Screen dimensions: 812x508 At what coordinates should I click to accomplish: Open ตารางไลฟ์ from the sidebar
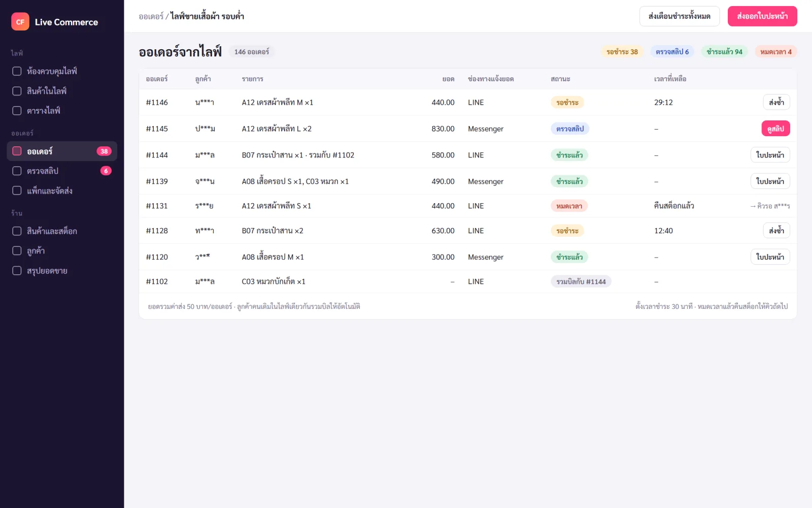pos(62,111)
